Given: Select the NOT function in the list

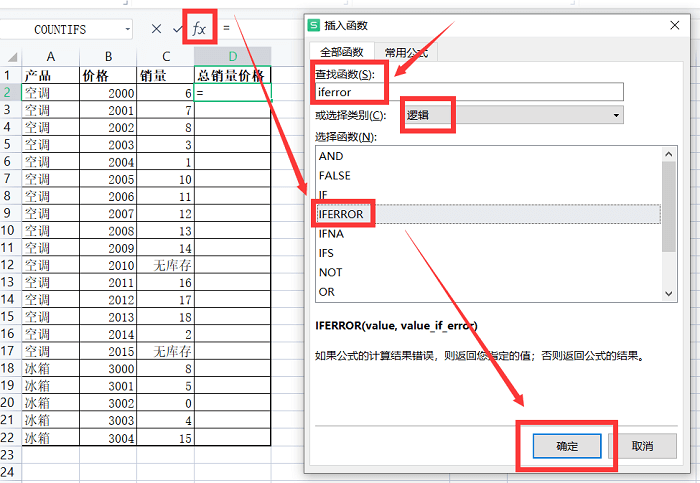Looking at the screenshot, I should point(489,272).
